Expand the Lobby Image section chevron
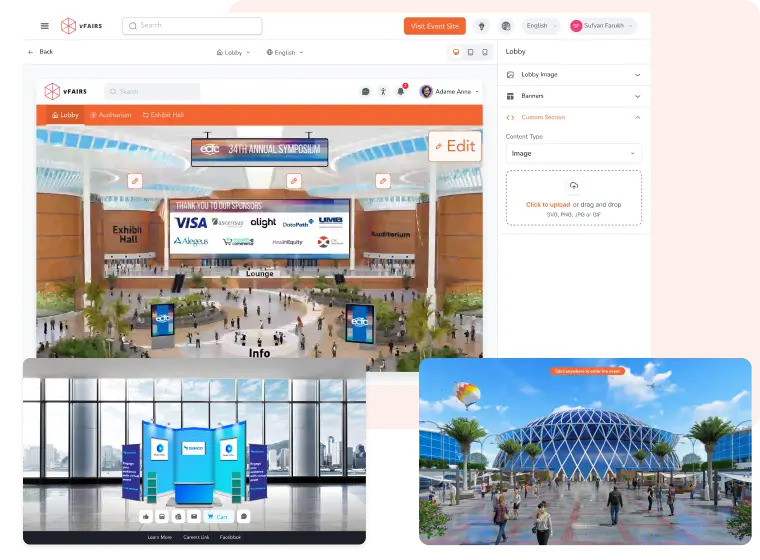Image resolution: width=760 pixels, height=560 pixels. click(637, 75)
